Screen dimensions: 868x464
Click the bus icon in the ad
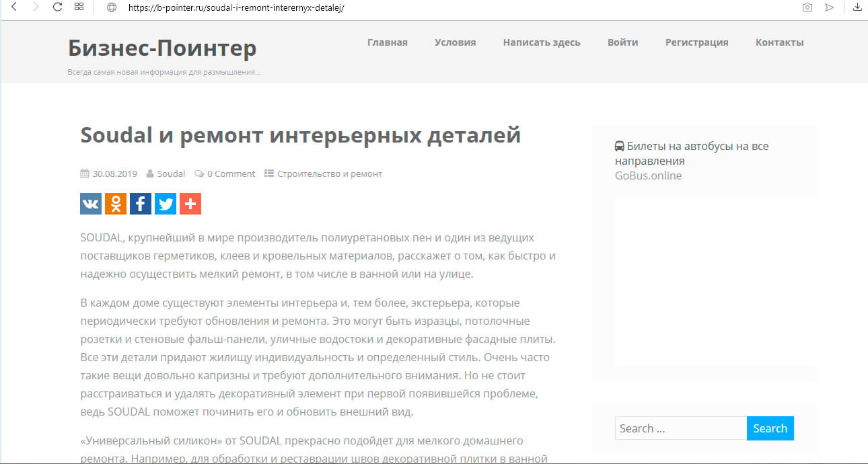tap(620, 146)
